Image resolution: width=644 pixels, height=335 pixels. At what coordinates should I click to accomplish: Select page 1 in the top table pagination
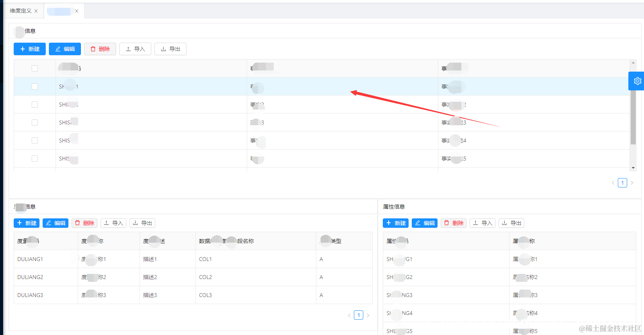pyautogui.click(x=622, y=183)
